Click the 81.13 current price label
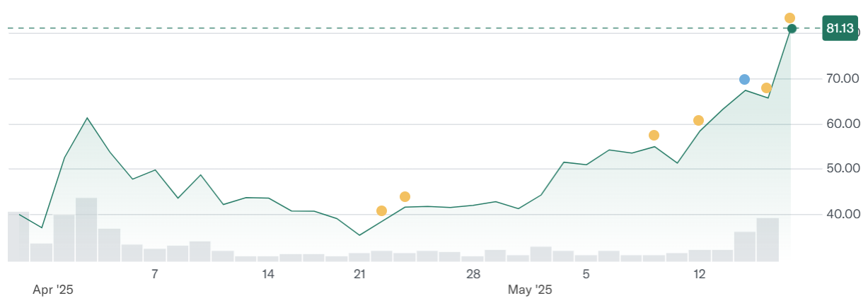This screenshot has height=303, width=868. 840,29
